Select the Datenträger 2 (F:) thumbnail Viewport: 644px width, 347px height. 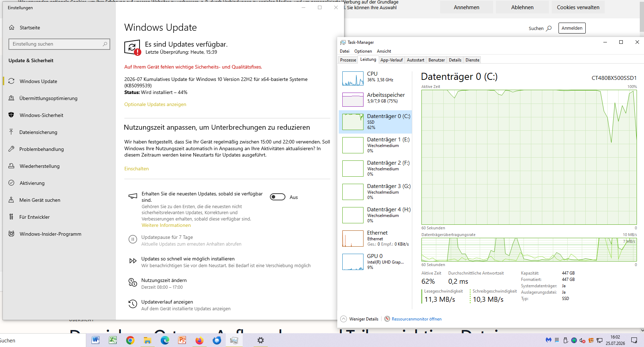pos(353,168)
